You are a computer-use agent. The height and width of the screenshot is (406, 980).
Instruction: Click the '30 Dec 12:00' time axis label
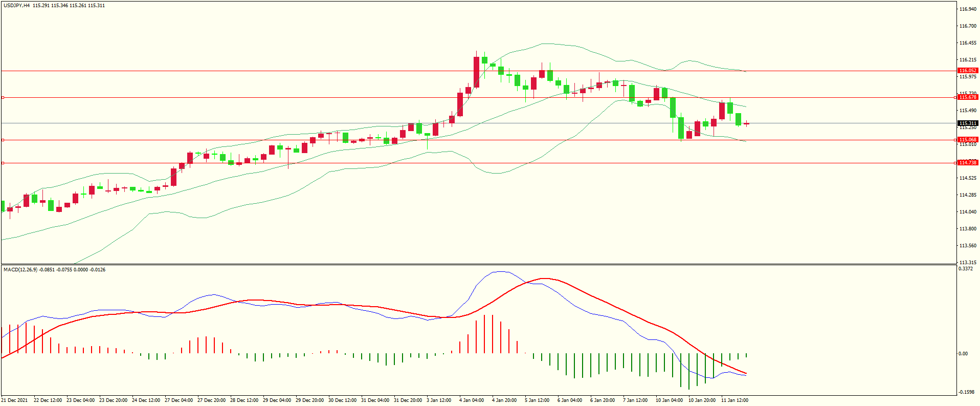pyautogui.click(x=342, y=400)
